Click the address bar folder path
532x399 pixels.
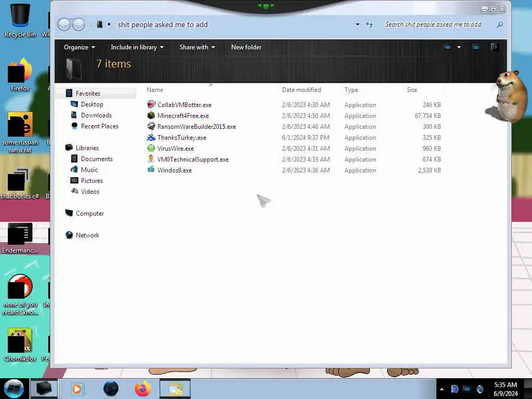coord(162,24)
